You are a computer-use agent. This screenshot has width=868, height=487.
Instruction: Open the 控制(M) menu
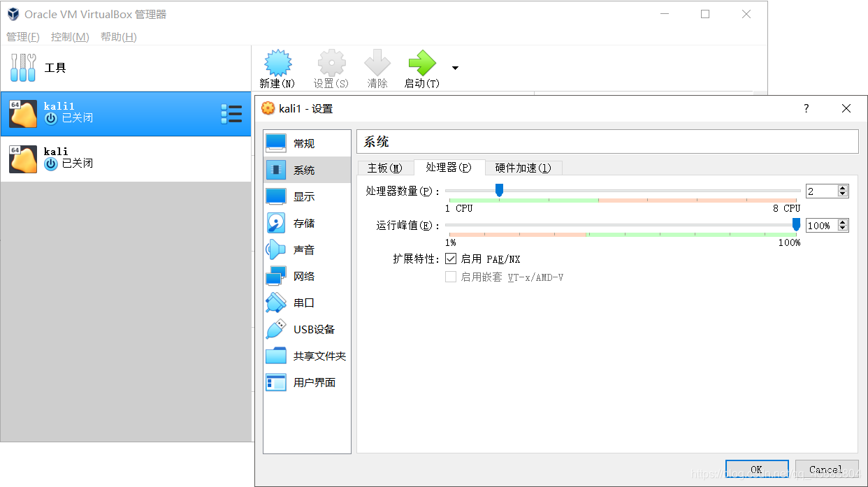pyautogui.click(x=70, y=36)
